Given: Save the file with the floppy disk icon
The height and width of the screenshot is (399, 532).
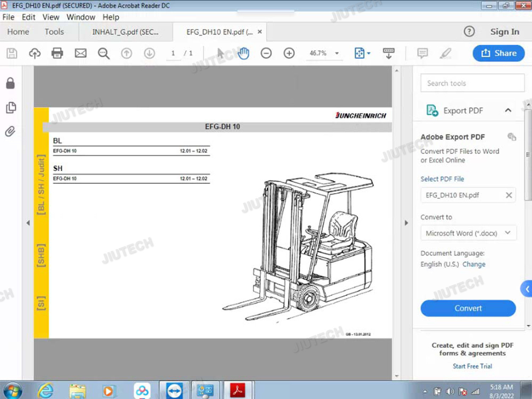Looking at the screenshot, I should point(12,53).
